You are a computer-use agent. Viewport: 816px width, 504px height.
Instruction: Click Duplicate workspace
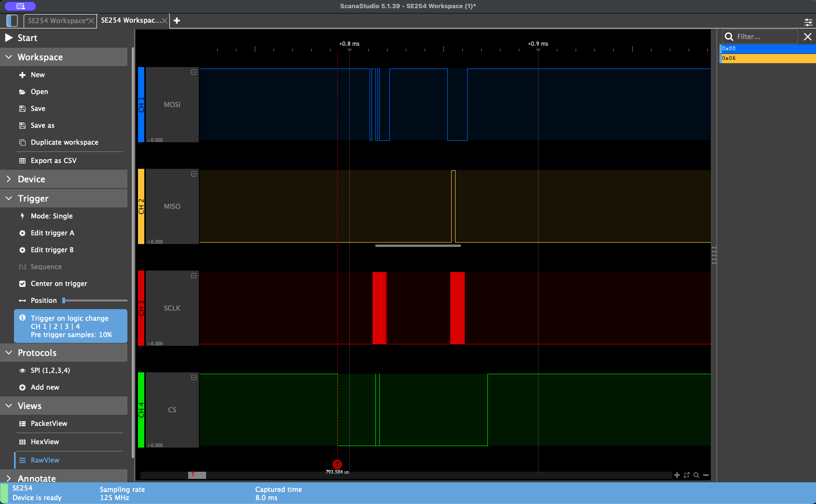pyautogui.click(x=64, y=142)
